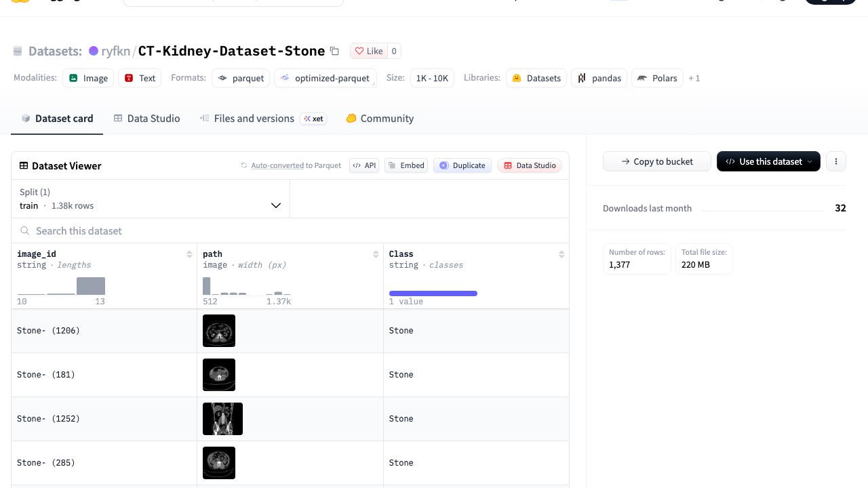Open the thumbnail for Stone- (181)
Viewport: 868px width, 488px height.
[x=219, y=375]
